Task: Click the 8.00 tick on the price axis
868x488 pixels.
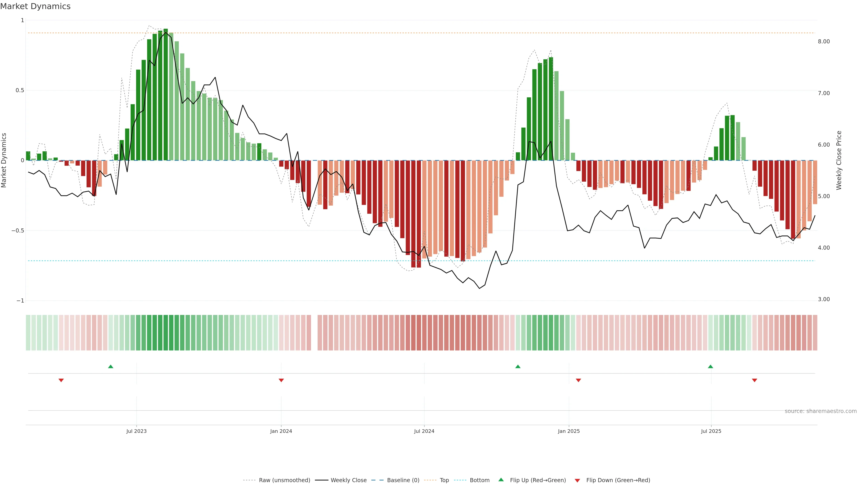Action: click(823, 41)
